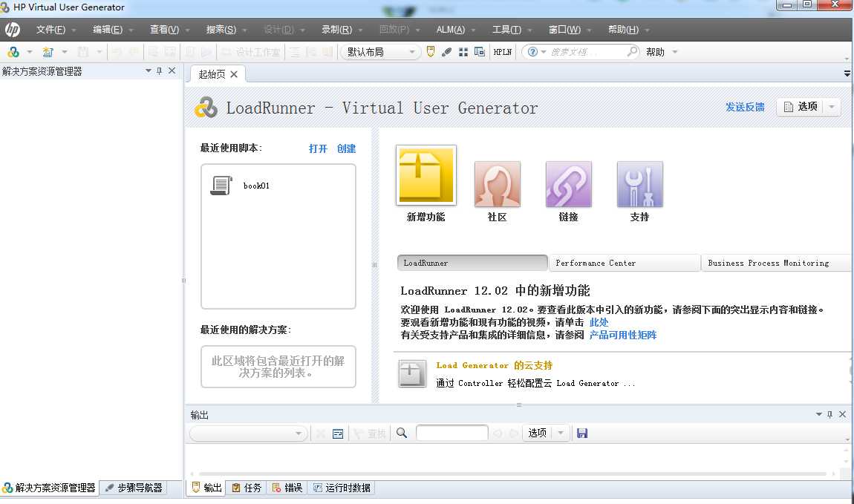Open the 社区 community tile

click(x=498, y=184)
